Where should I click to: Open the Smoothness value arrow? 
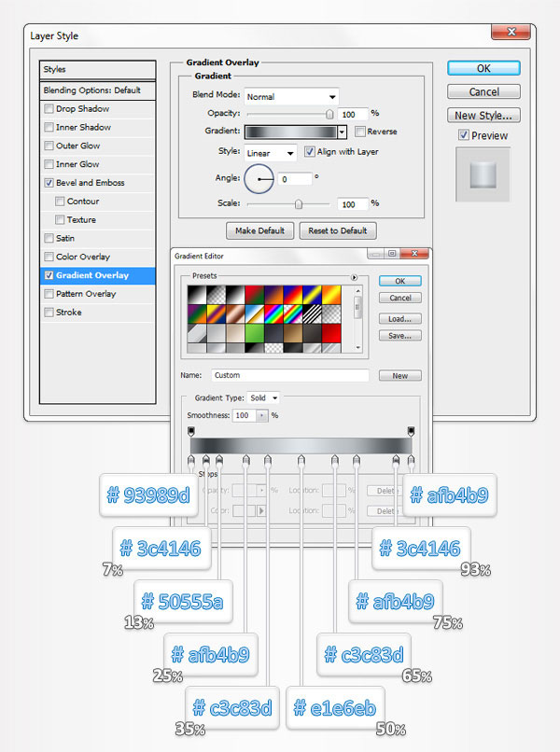262,415
